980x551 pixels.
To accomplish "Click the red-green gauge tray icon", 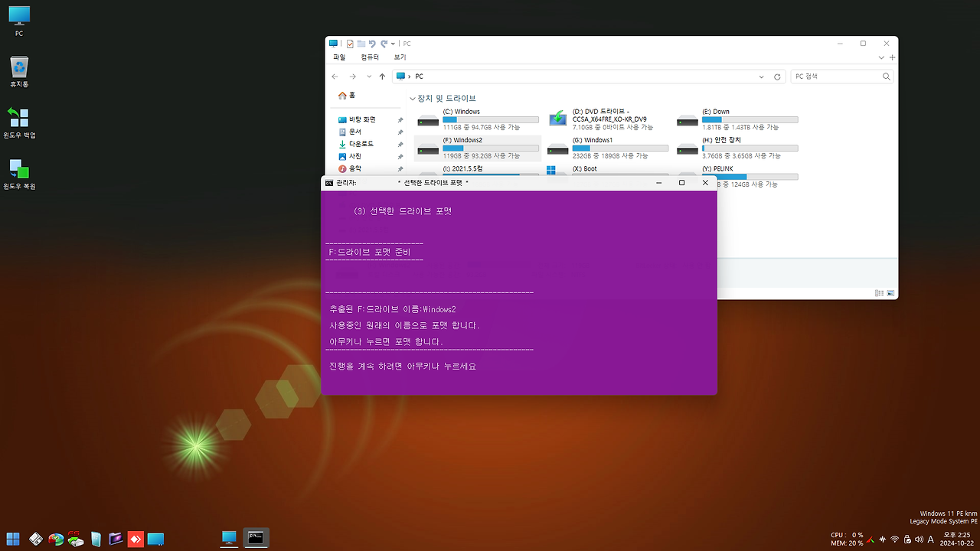I will [x=871, y=540].
